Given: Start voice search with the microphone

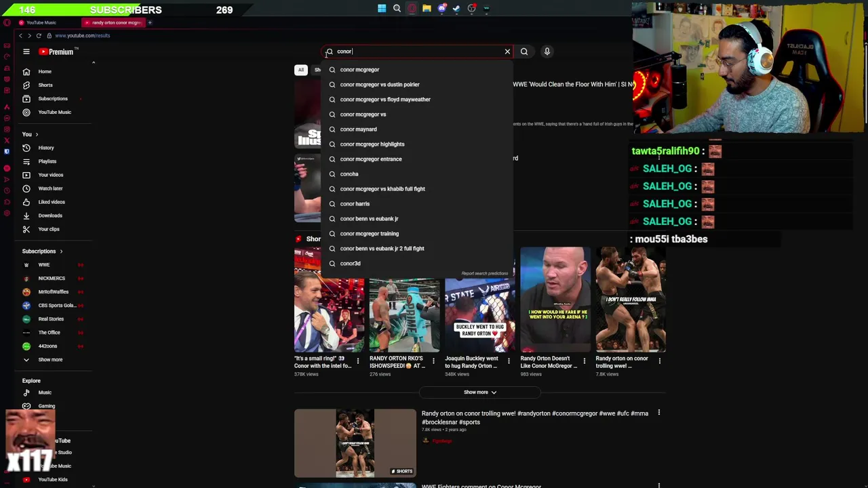Looking at the screenshot, I should coord(547,52).
